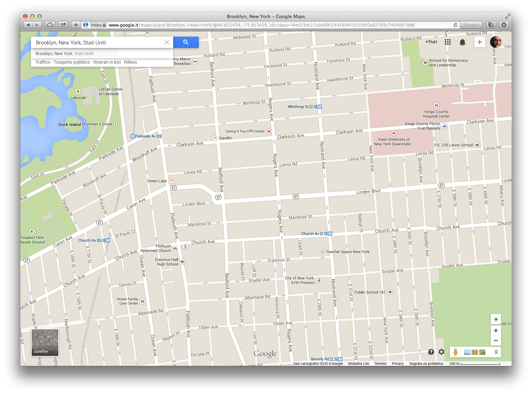Select the Parkside Av [Q] subway station icon
The image size is (532, 394).
coord(133,136)
